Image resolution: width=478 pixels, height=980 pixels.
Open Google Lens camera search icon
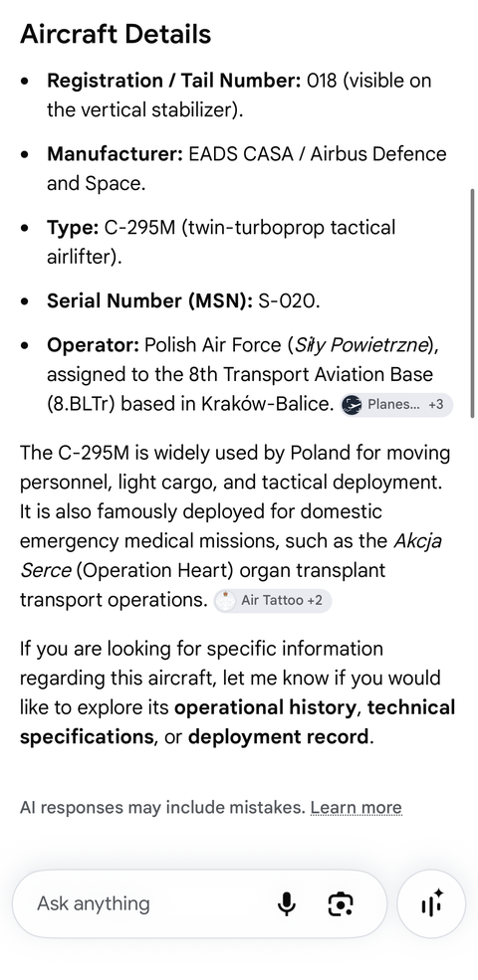click(x=340, y=903)
